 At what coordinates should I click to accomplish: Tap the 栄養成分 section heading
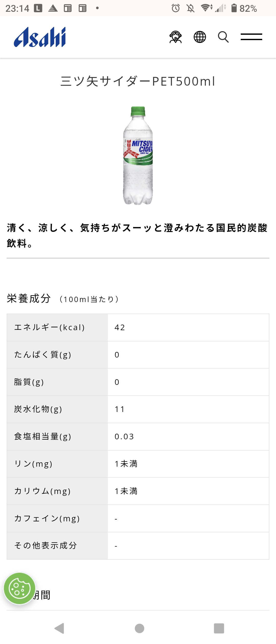pyautogui.click(x=29, y=298)
